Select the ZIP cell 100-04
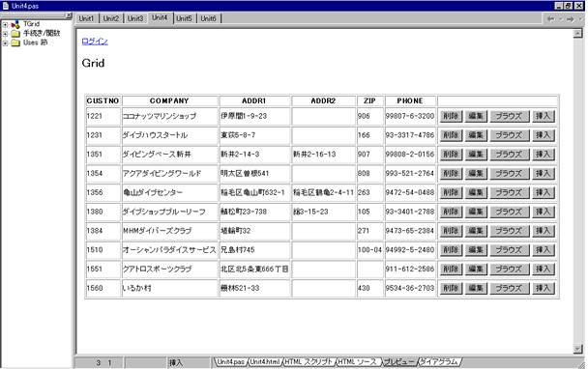Viewport: 588px width, 369px height. click(x=369, y=250)
